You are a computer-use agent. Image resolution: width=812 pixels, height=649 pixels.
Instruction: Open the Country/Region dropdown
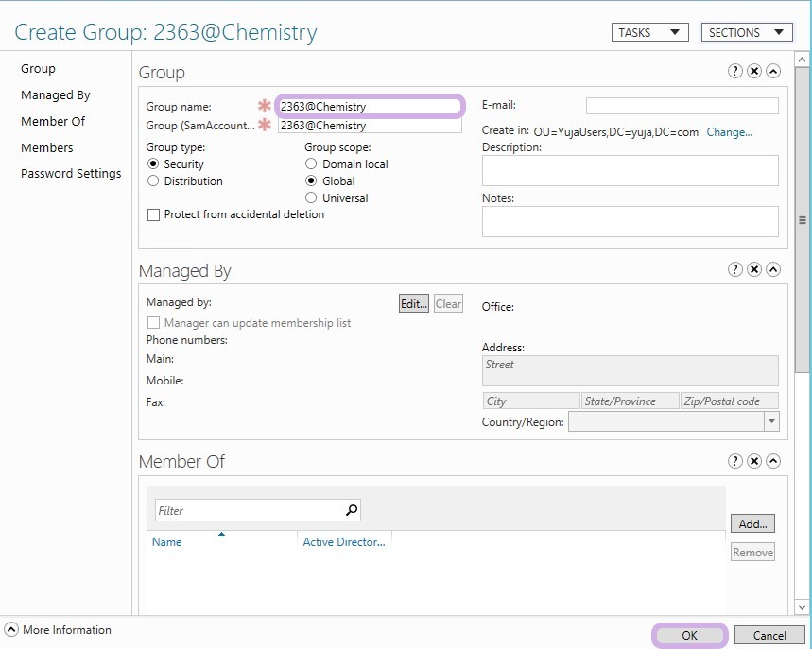(x=771, y=421)
